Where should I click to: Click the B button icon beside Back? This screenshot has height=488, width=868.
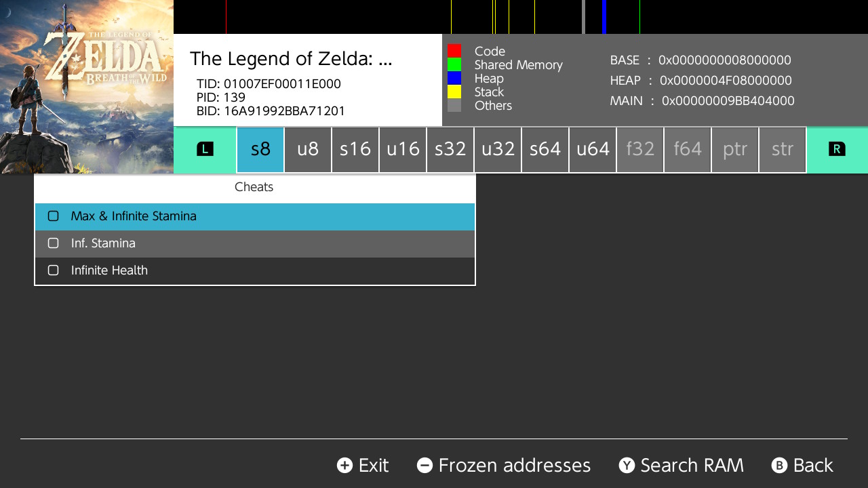(x=779, y=465)
